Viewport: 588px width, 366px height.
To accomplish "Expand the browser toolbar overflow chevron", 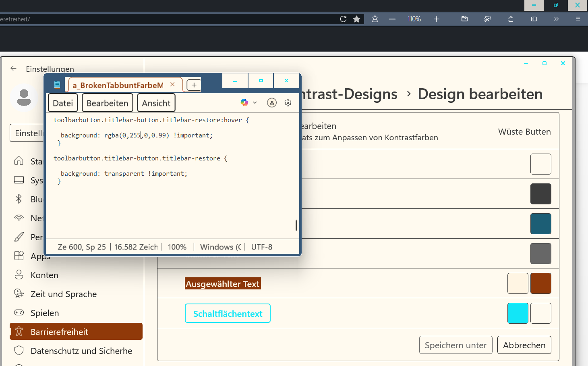I will 556,19.
